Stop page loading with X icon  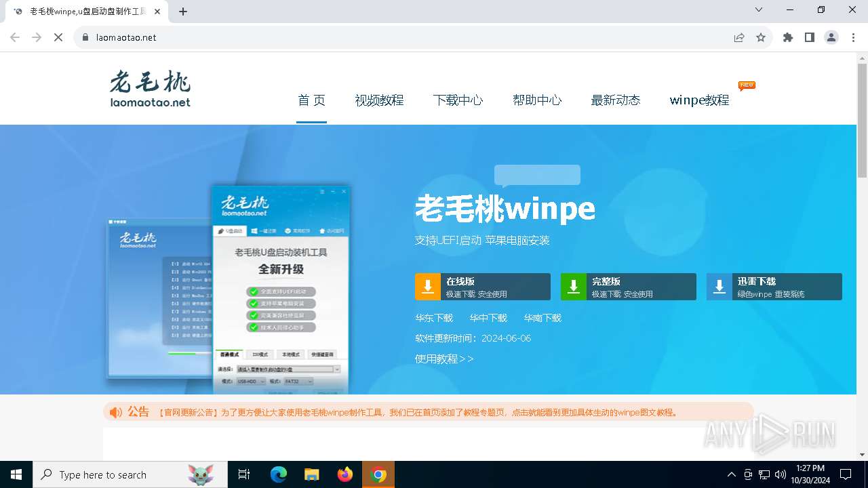58,37
